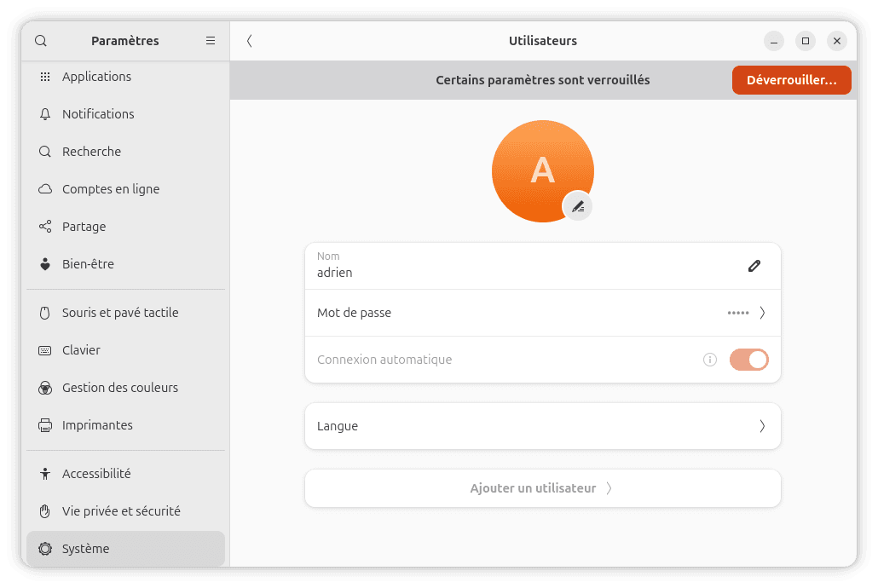Click the Mot de passe label
The height and width of the screenshot is (588, 878).
[x=354, y=313]
